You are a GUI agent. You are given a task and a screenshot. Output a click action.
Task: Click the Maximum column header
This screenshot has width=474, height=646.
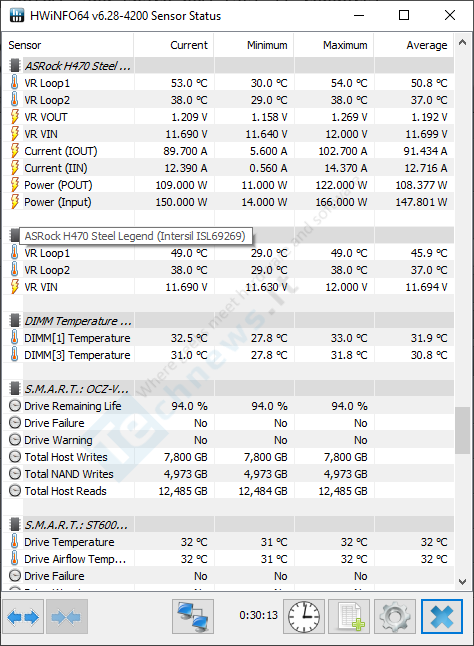pyautogui.click(x=334, y=45)
